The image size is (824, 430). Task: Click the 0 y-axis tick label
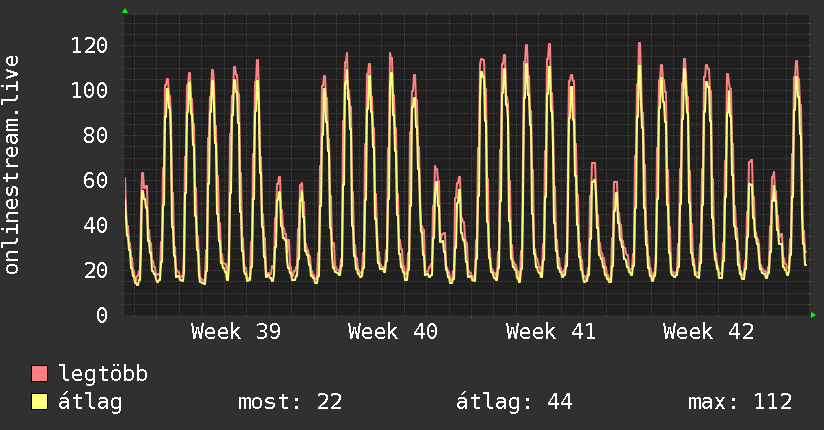point(102,315)
